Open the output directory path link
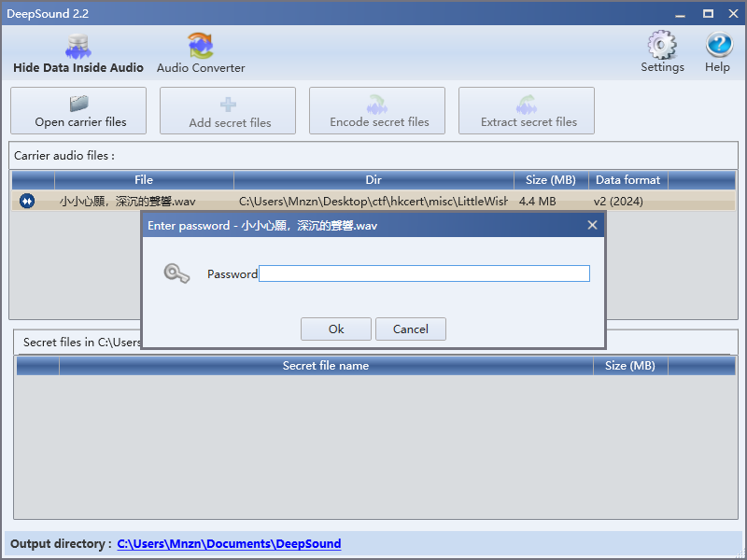 (x=229, y=543)
